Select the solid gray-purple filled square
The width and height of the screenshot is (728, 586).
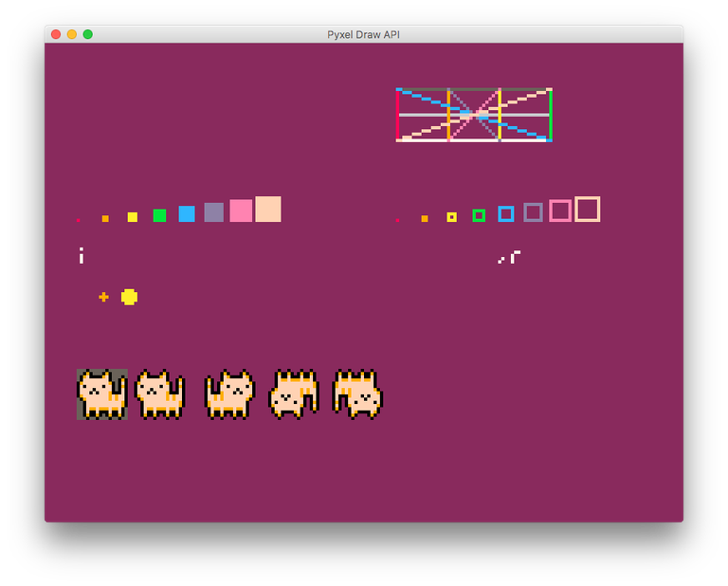(213, 212)
